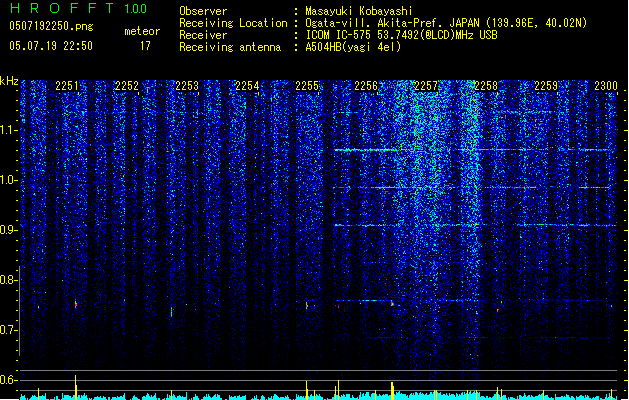Click the meteor count value 17
This screenshot has height=400, width=629.
(145, 46)
